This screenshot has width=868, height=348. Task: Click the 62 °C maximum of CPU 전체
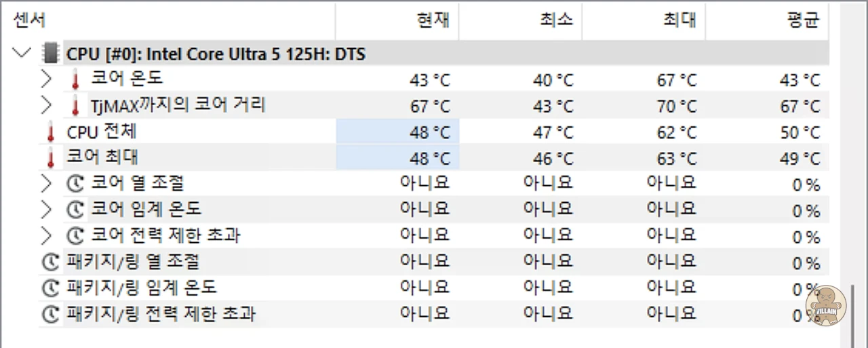pyautogui.click(x=677, y=132)
